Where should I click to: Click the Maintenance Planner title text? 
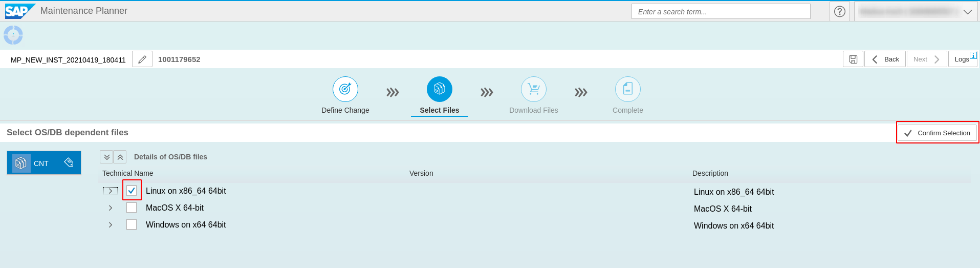(x=84, y=11)
